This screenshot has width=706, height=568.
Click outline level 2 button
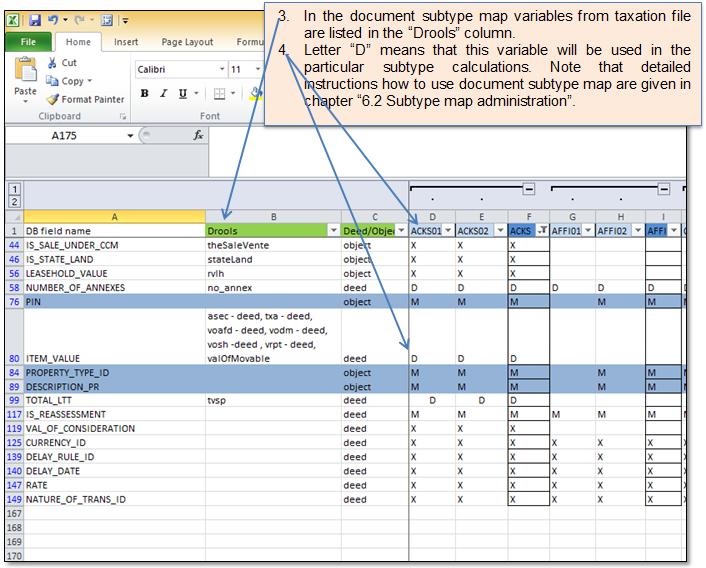tap(15, 202)
